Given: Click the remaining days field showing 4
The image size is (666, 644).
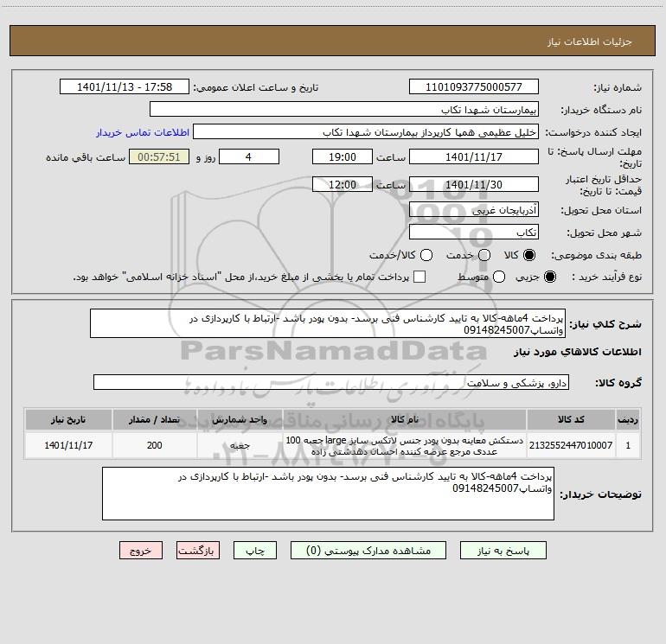Looking at the screenshot, I should pos(249,156).
